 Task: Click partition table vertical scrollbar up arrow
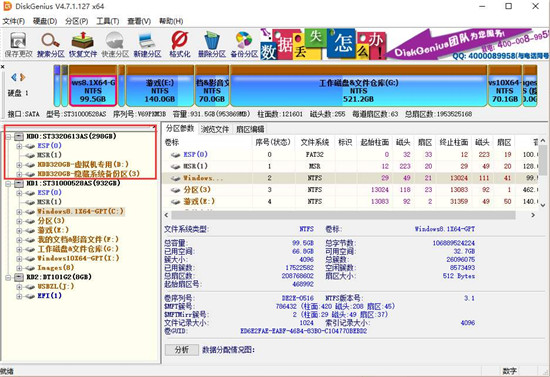click(543, 141)
